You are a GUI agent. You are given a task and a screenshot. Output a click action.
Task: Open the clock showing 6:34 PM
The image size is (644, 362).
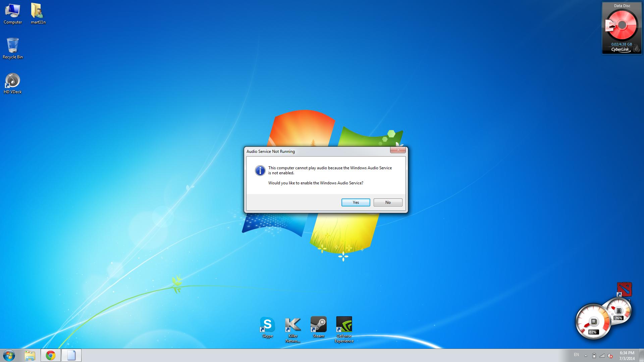click(627, 356)
